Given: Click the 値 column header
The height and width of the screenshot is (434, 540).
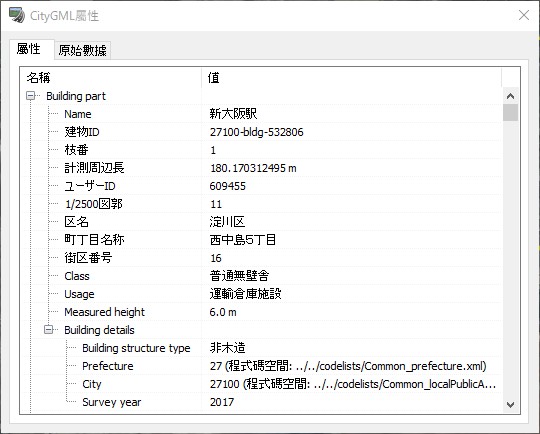Looking at the screenshot, I should point(351,78).
